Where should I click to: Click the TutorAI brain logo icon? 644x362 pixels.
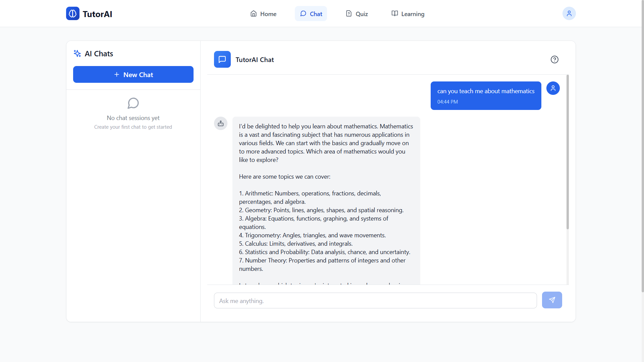pyautogui.click(x=72, y=14)
